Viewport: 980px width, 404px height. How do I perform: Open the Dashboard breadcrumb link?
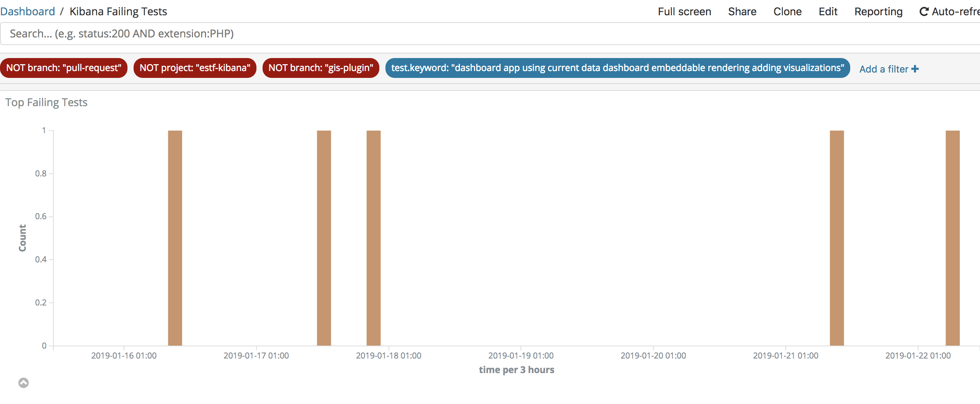click(27, 11)
